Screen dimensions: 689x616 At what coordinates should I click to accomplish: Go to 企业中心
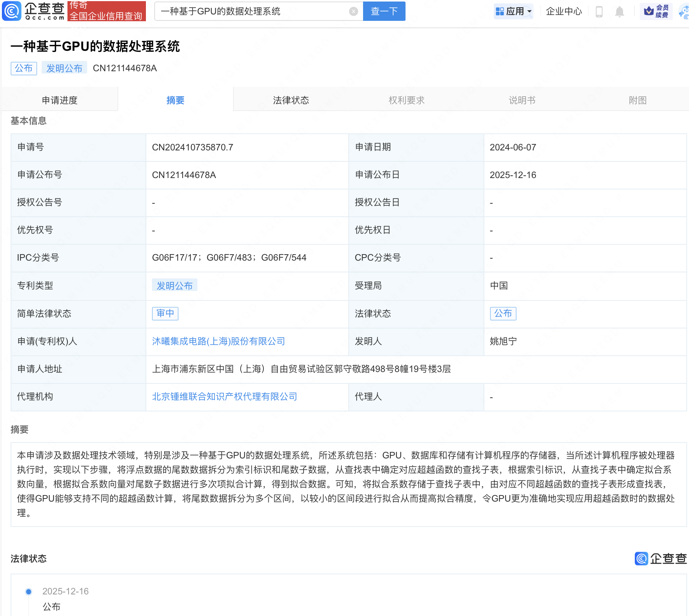click(564, 11)
